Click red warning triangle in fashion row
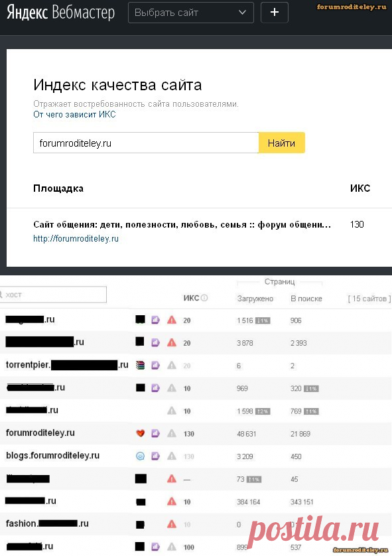The image size is (392, 556). 172,524
